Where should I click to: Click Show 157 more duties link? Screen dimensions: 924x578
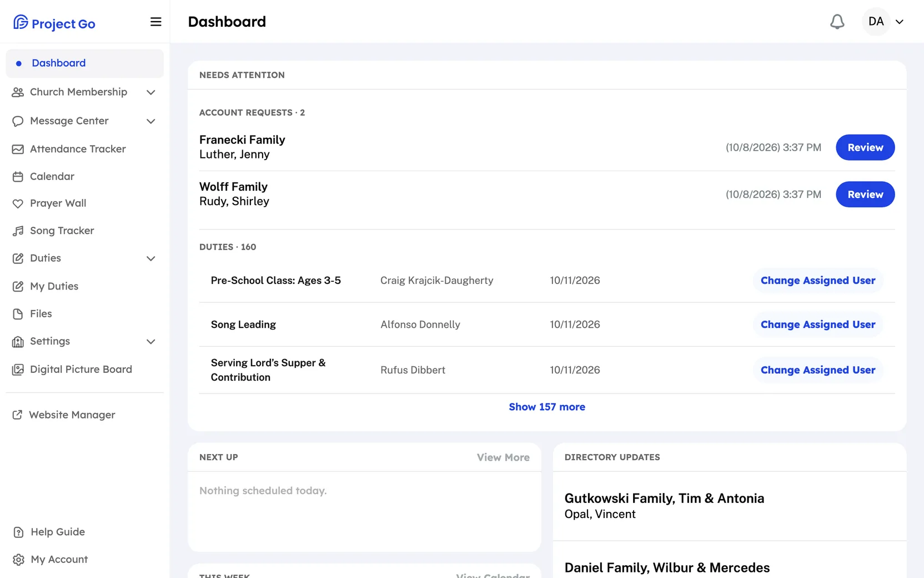point(547,407)
